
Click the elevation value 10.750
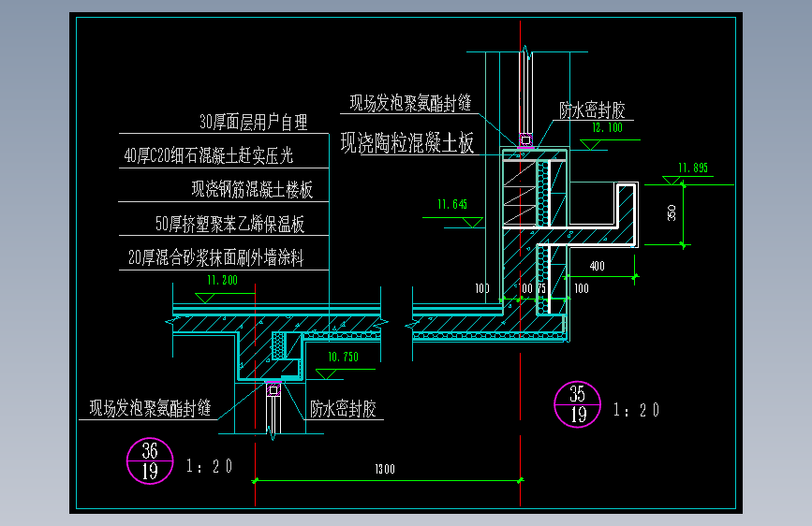pos(343,357)
